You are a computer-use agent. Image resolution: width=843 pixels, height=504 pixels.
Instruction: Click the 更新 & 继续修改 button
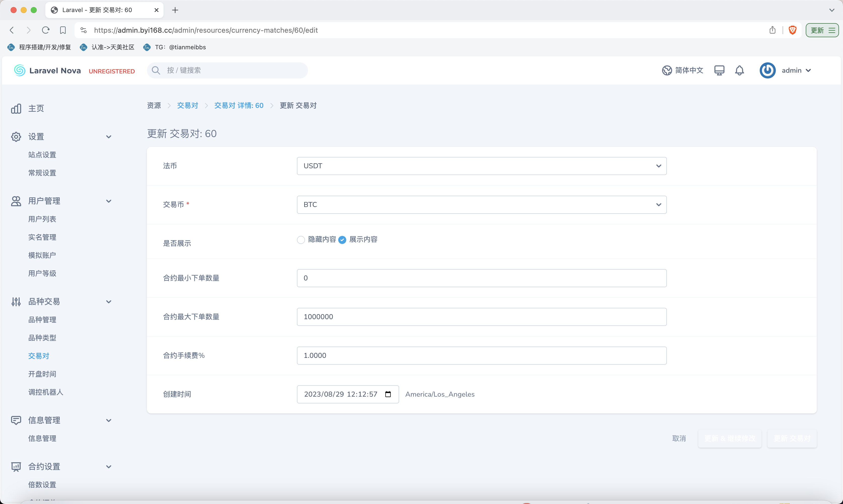click(x=730, y=438)
